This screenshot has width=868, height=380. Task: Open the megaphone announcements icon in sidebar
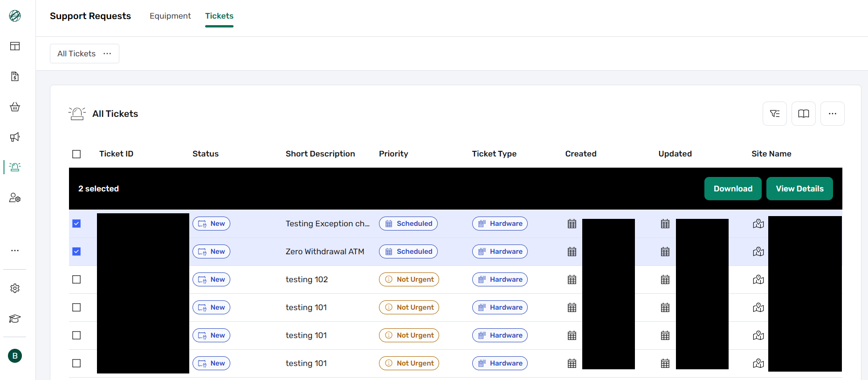tap(15, 137)
